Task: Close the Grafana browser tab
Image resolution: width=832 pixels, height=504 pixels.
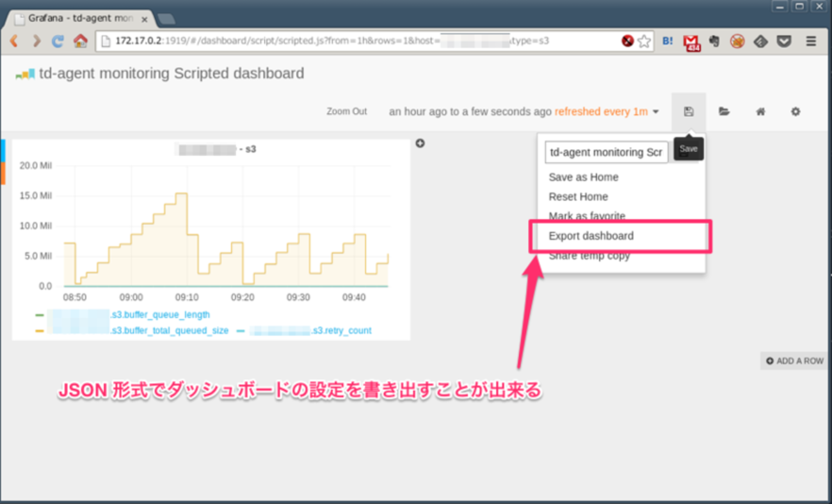Action: pos(145,19)
